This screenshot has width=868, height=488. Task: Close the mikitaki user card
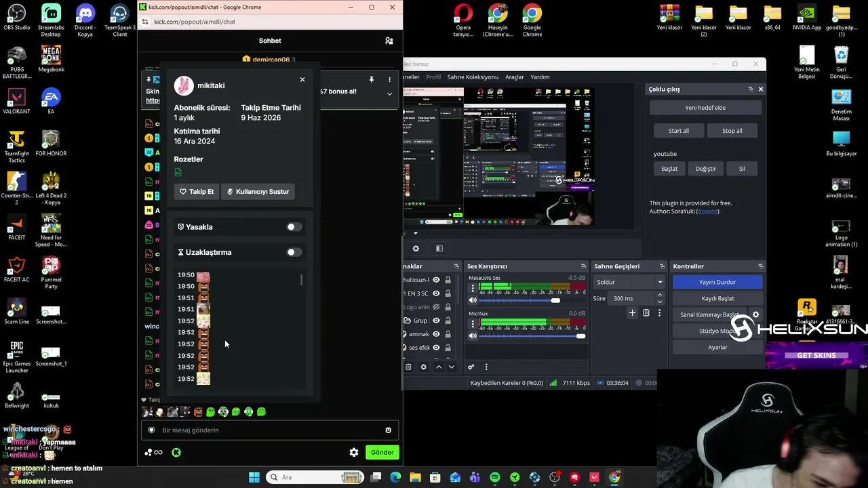[302, 80]
